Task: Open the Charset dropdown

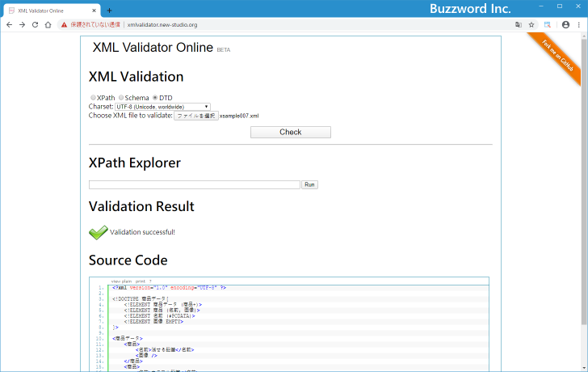Action: point(162,107)
